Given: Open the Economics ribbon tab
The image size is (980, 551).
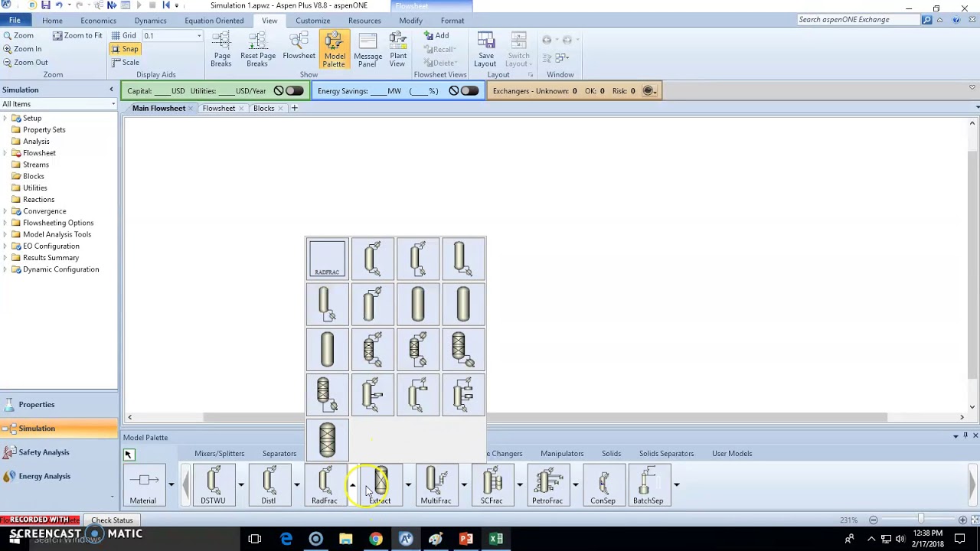Looking at the screenshot, I should pos(98,21).
